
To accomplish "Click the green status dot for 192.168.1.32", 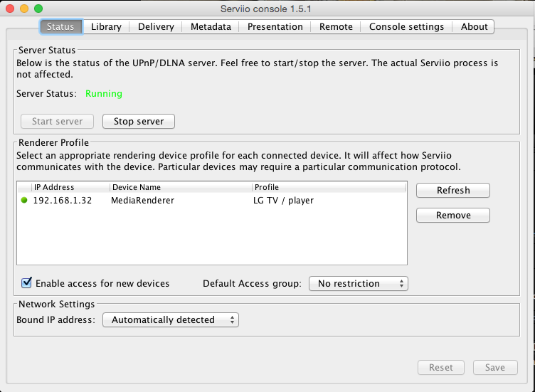I will click(24, 201).
